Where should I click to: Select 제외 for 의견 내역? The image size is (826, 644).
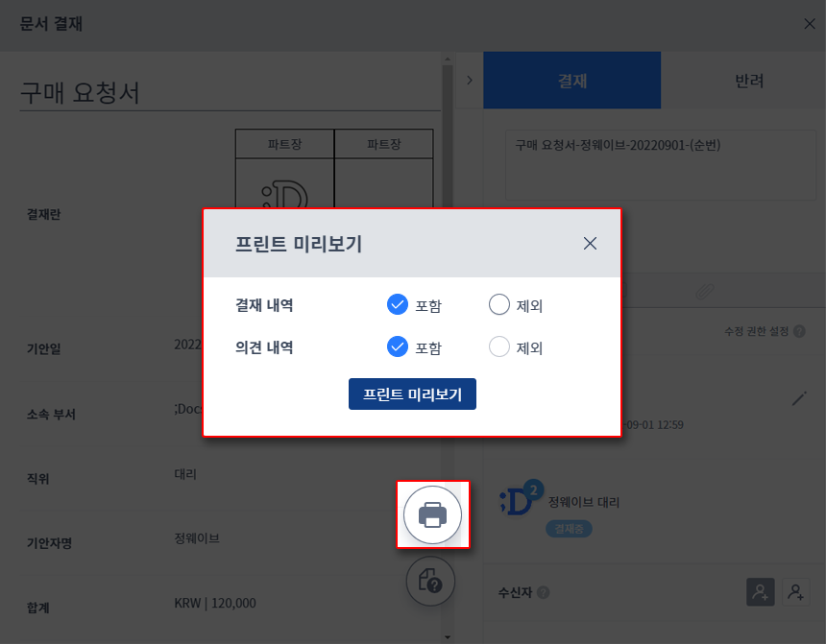[498, 346]
